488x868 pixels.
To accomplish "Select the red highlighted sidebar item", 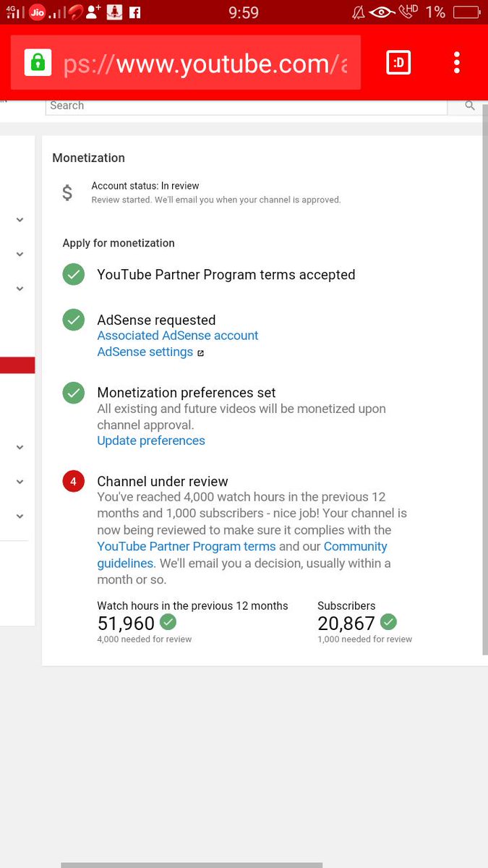I will click(17, 365).
